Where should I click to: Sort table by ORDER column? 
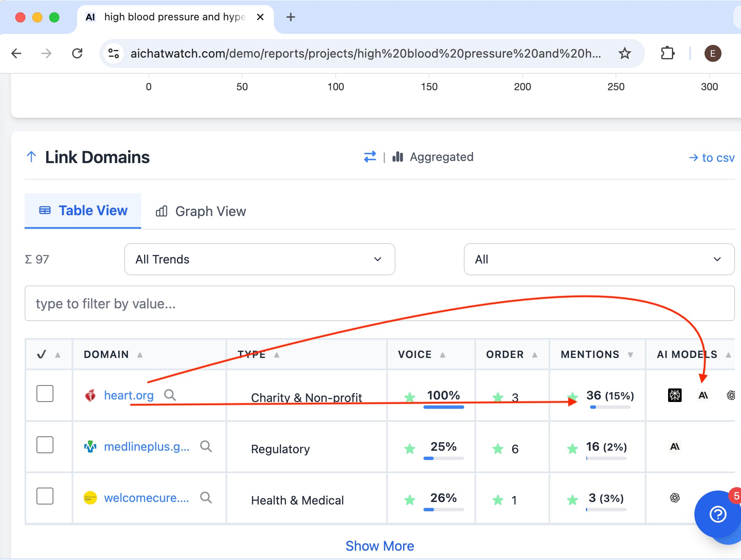pos(512,355)
